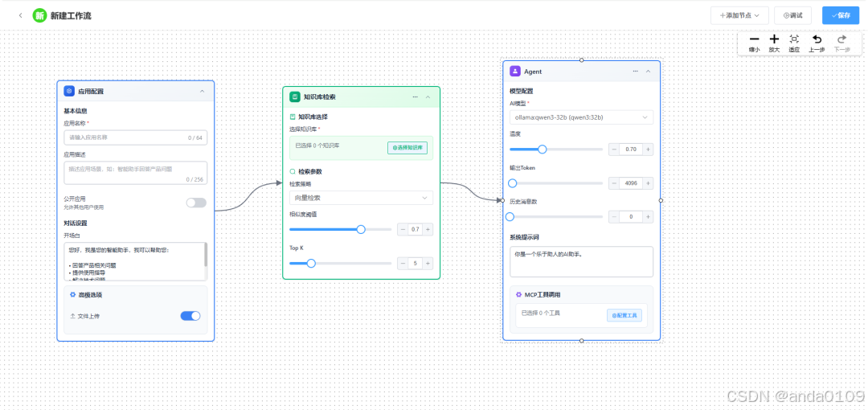Open the AI模型 qwen3-32b dropdown
The width and height of the screenshot is (868, 410).
pos(581,117)
